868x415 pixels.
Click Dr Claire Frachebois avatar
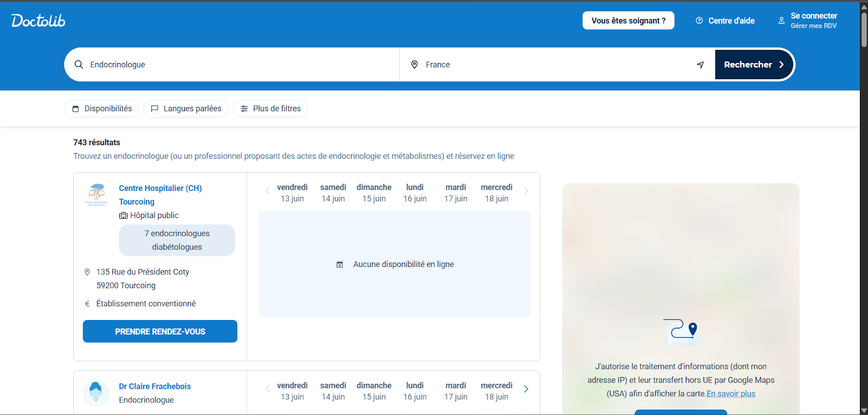pos(97,393)
